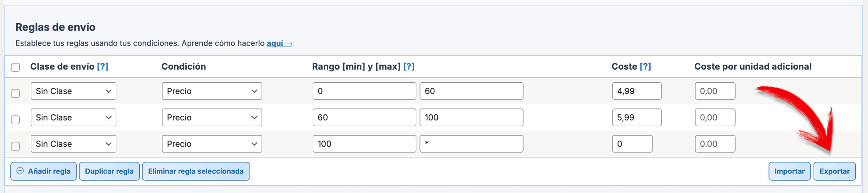Image resolution: width=868 pixels, height=193 pixels.
Task: Check the first rule's row checkbox
Action: coord(15,93)
